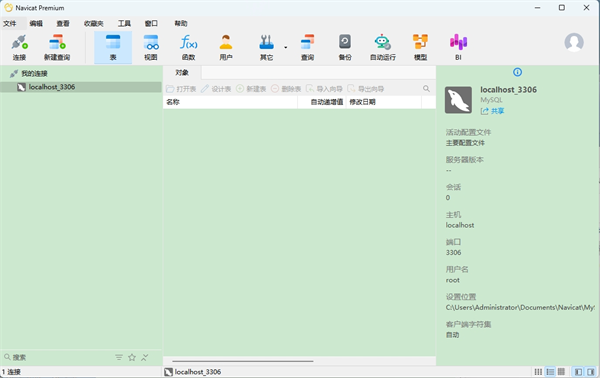Open the 视图 (View) objects icon
Screen dimensions: 600x378
coord(151,47)
